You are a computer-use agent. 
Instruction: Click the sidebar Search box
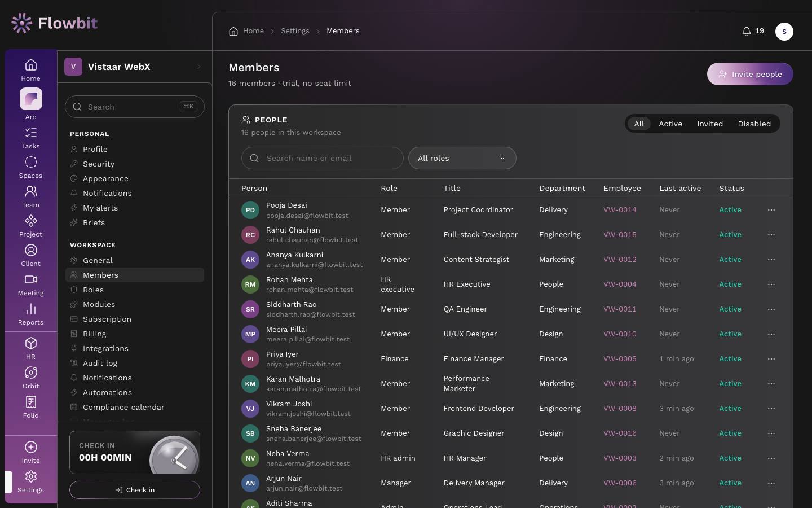[x=135, y=107]
